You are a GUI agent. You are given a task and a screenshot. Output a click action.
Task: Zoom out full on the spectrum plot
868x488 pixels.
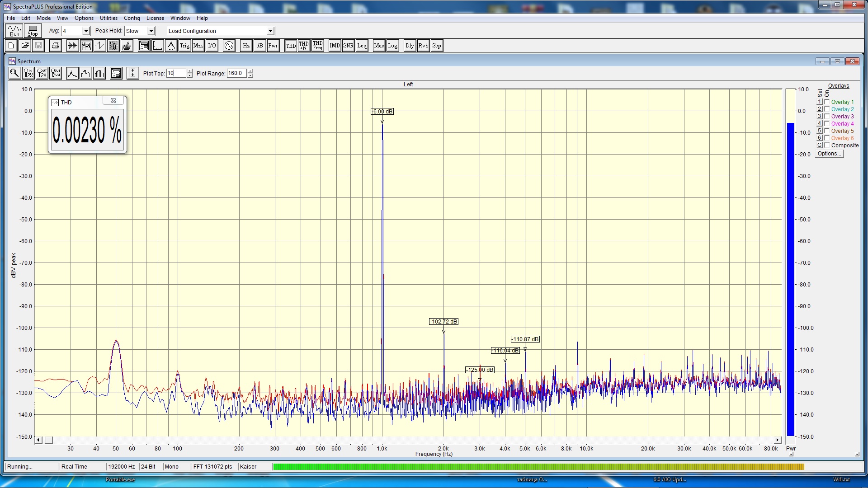click(56, 73)
